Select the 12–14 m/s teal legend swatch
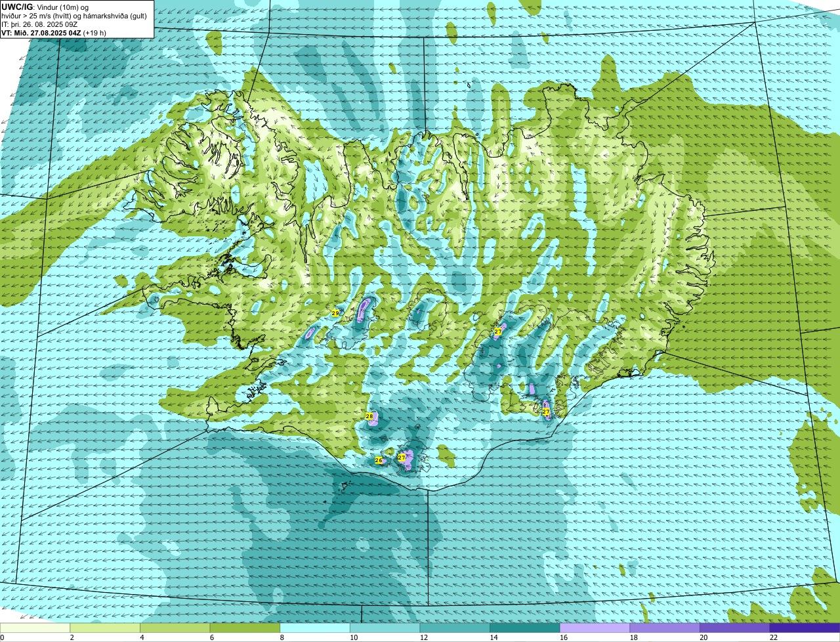 click(x=455, y=628)
